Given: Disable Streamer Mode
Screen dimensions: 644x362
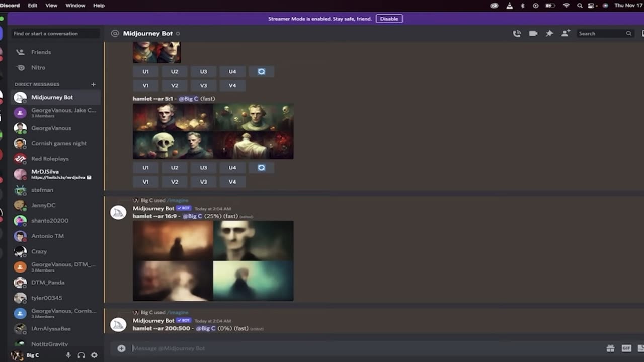Looking at the screenshot, I should (389, 19).
